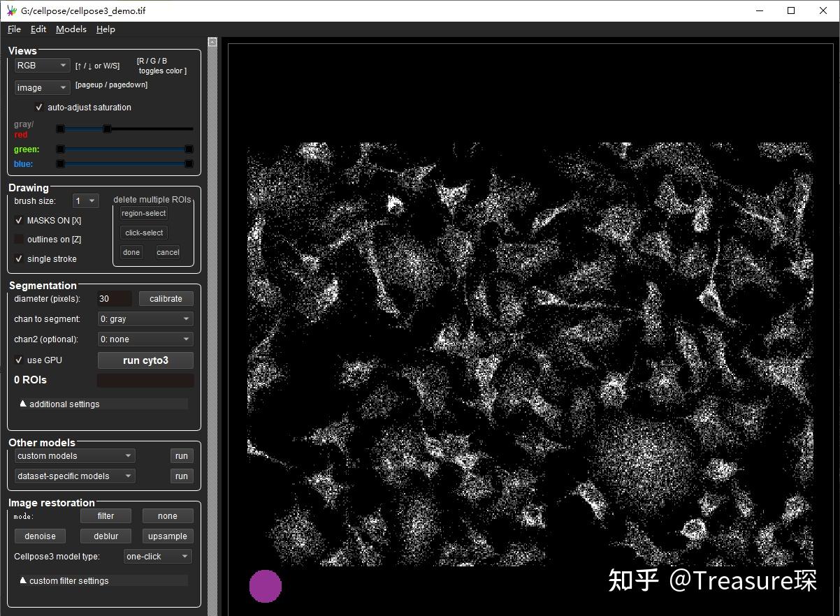Image resolution: width=840 pixels, height=616 pixels.
Task: Click the region-select delete ROIs button
Action: click(x=143, y=214)
